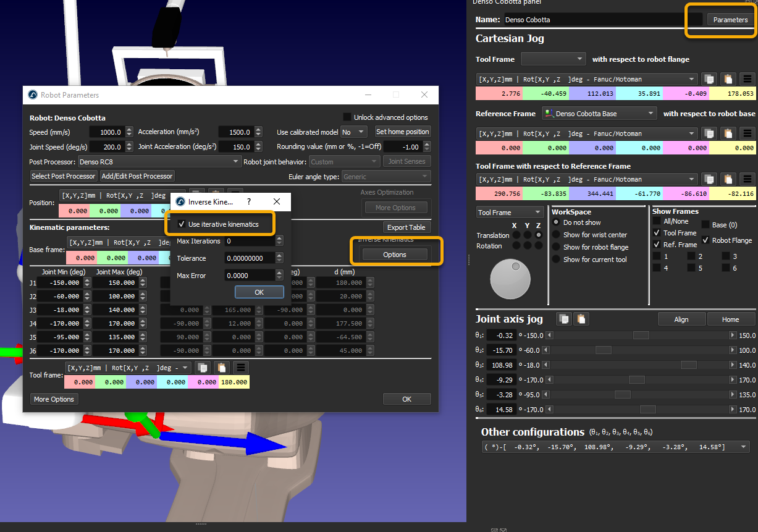Expand the Denso Cobotta Base reference dropdown
758x532 pixels.
(599, 114)
